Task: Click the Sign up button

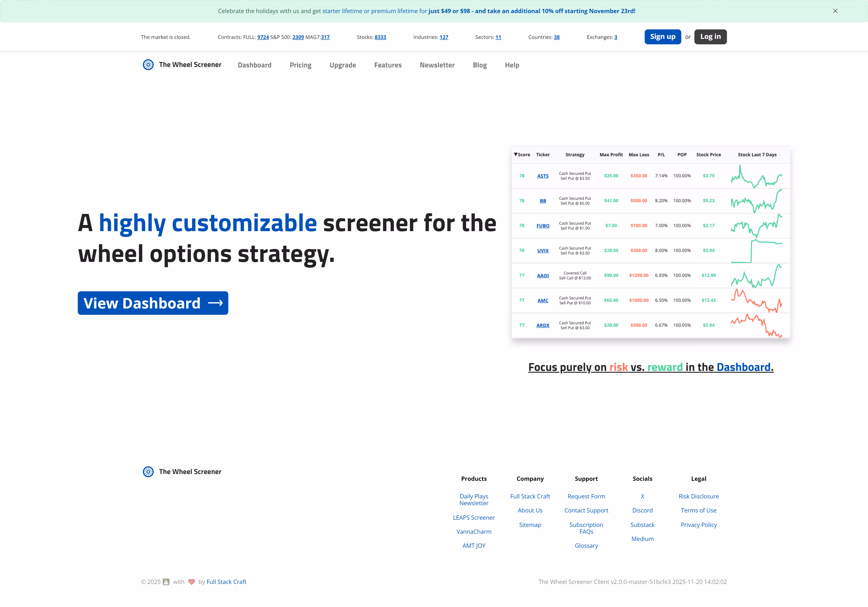Action: coord(662,37)
